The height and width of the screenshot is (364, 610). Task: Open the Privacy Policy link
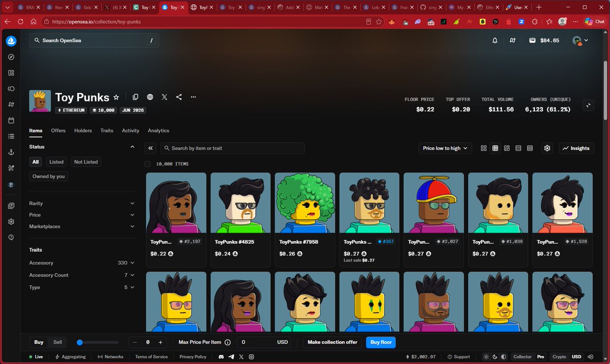(x=193, y=357)
